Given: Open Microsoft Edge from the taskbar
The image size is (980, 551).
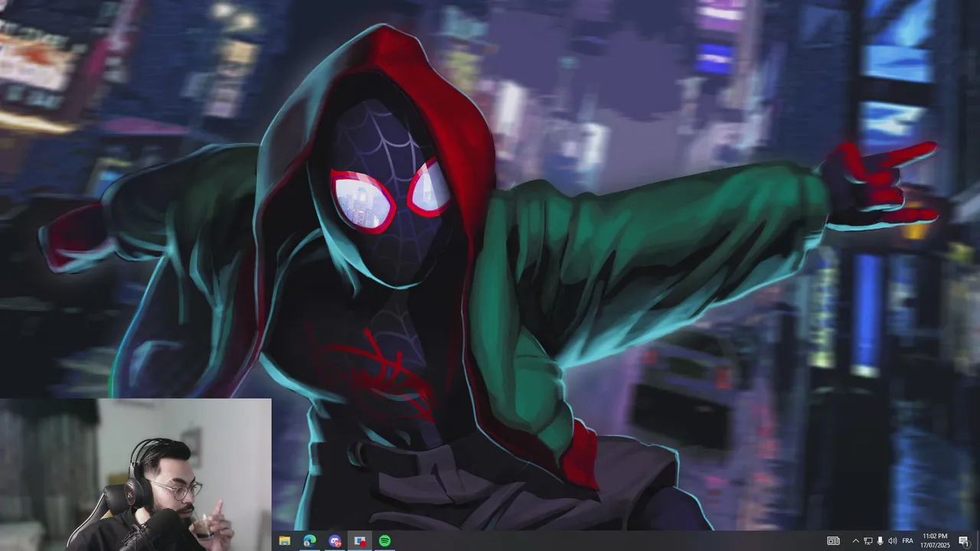Looking at the screenshot, I should coord(309,541).
